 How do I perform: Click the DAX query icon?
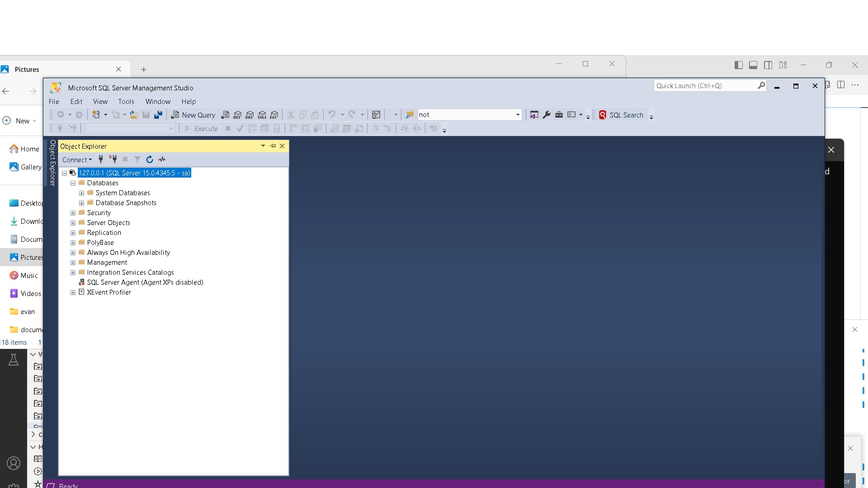274,115
